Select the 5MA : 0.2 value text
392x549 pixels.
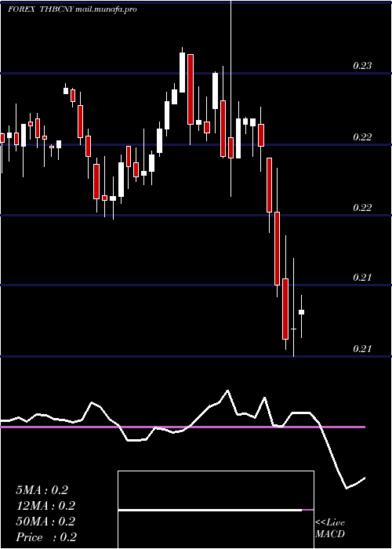pyautogui.click(x=42, y=490)
